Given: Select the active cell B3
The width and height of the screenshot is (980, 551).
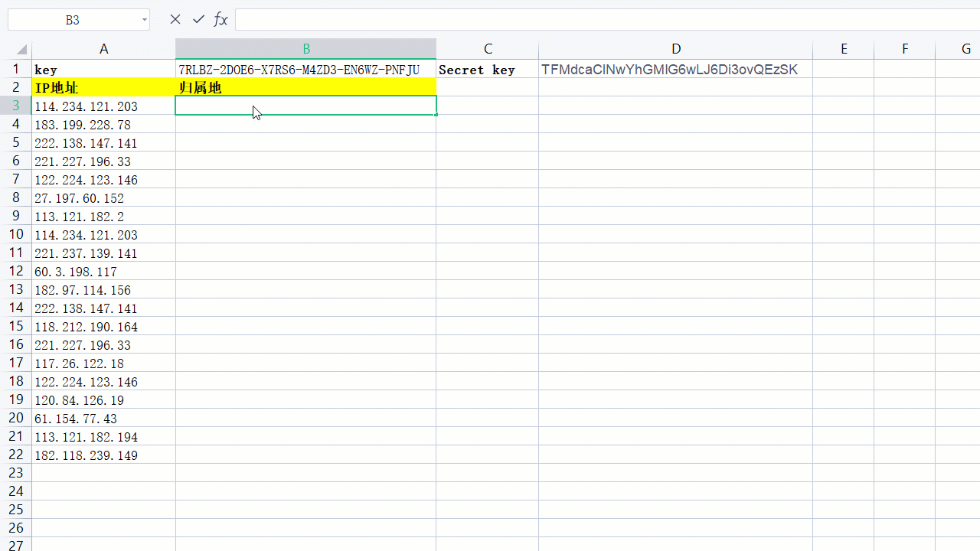Looking at the screenshot, I should coord(306,106).
